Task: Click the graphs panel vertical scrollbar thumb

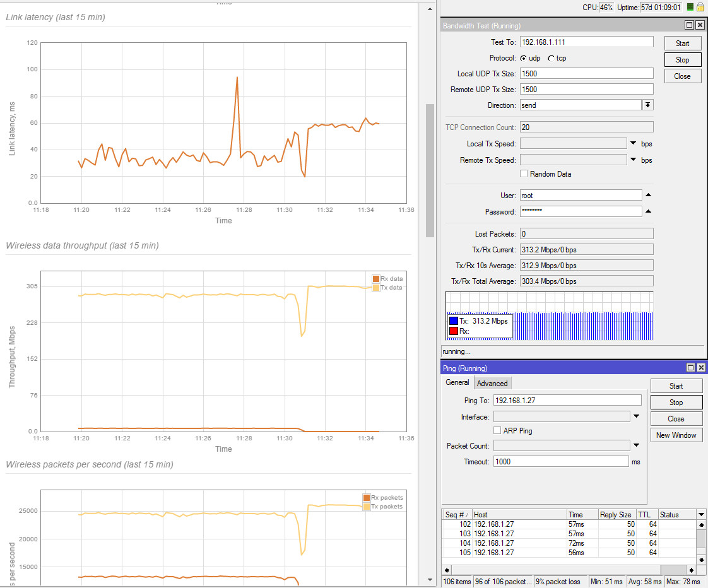Action: (x=430, y=170)
